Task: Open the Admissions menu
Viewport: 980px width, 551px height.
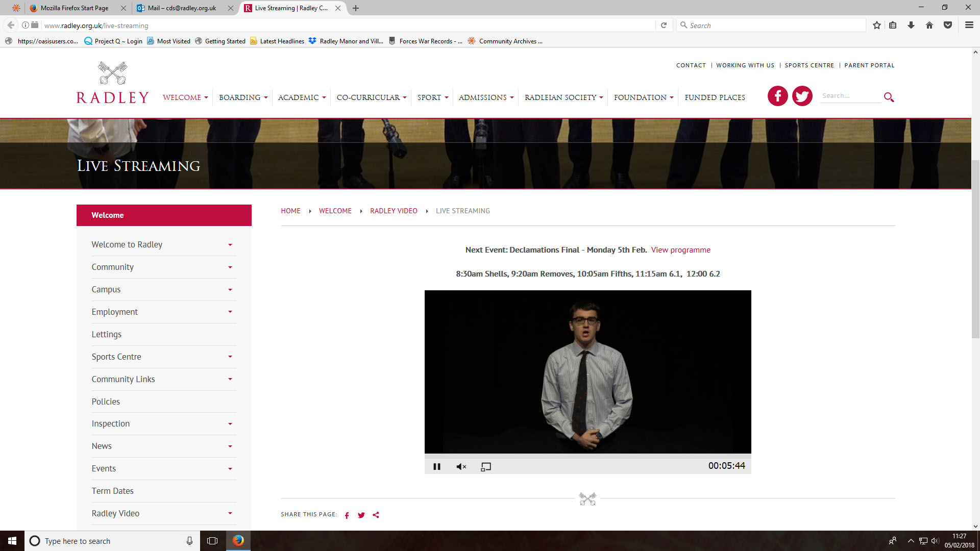Action: tap(486, 97)
